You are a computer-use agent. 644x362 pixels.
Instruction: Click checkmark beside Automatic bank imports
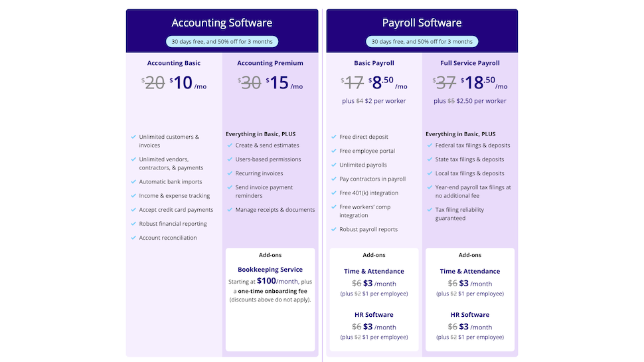pos(133,181)
